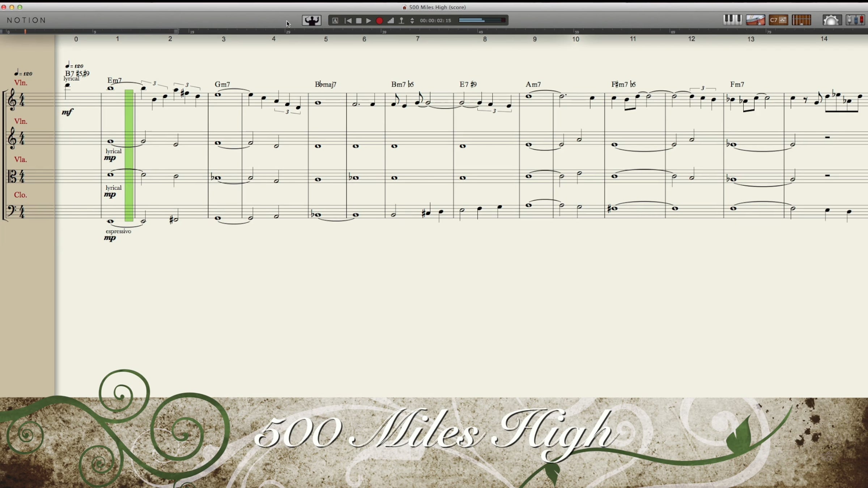Image resolution: width=868 pixels, height=488 pixels.
Task: Click measure number 14 in the ruler
Action: coord(824,39)
